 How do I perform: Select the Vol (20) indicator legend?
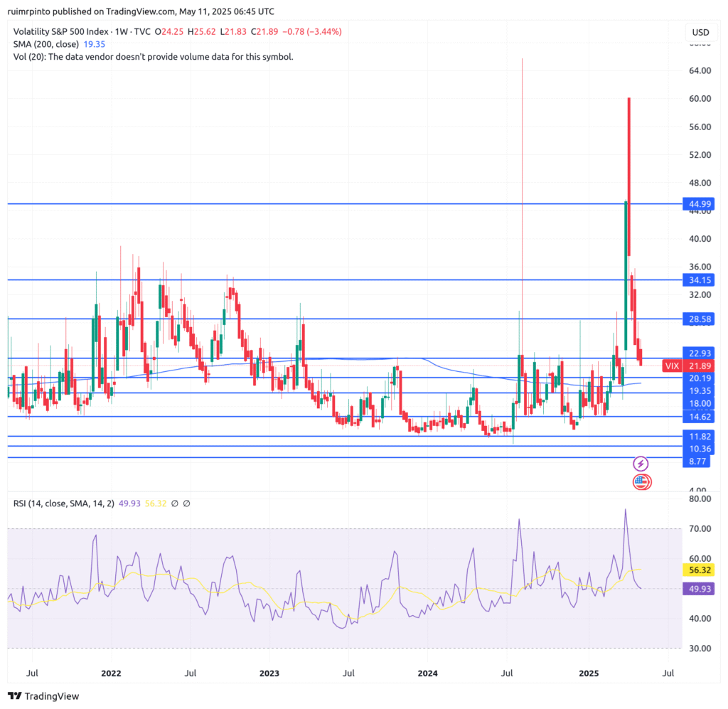point(153,57)
